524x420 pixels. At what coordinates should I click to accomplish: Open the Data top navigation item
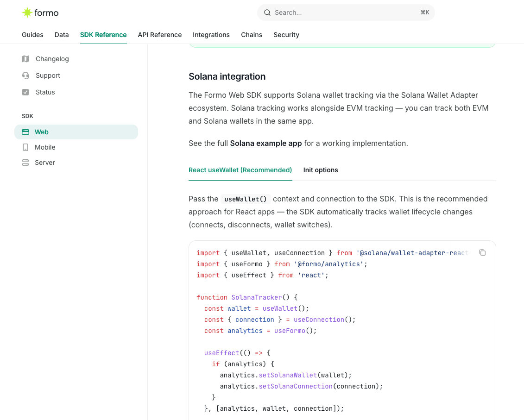point(62,35)
